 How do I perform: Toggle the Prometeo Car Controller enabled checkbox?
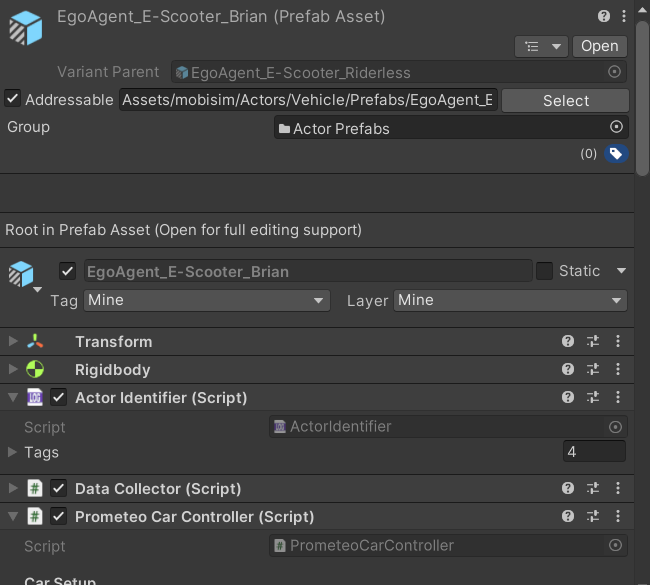click(x=58, y=516)
